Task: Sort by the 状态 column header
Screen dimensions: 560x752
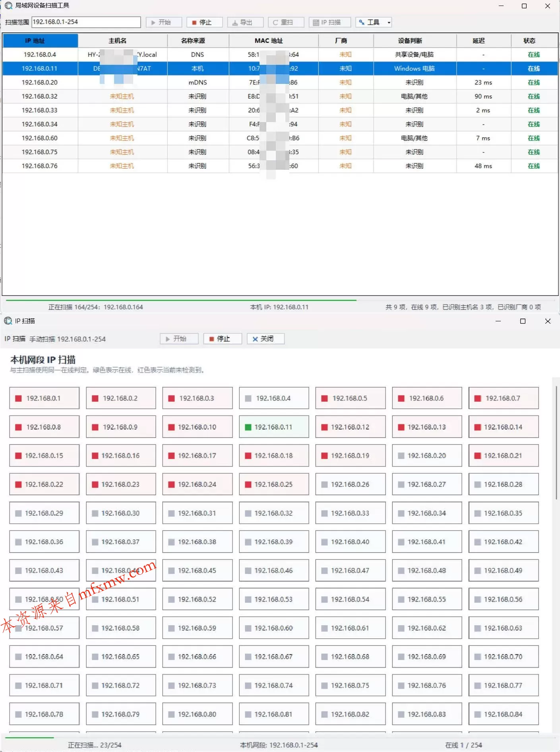Action: [534, 41]
